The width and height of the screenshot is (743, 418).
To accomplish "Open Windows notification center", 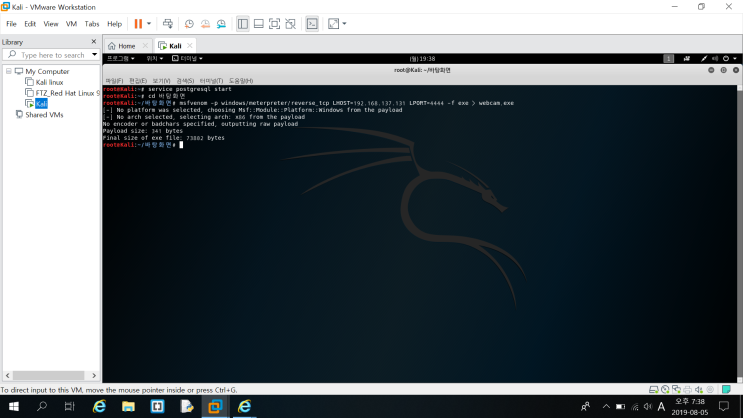I will [724, 407].
